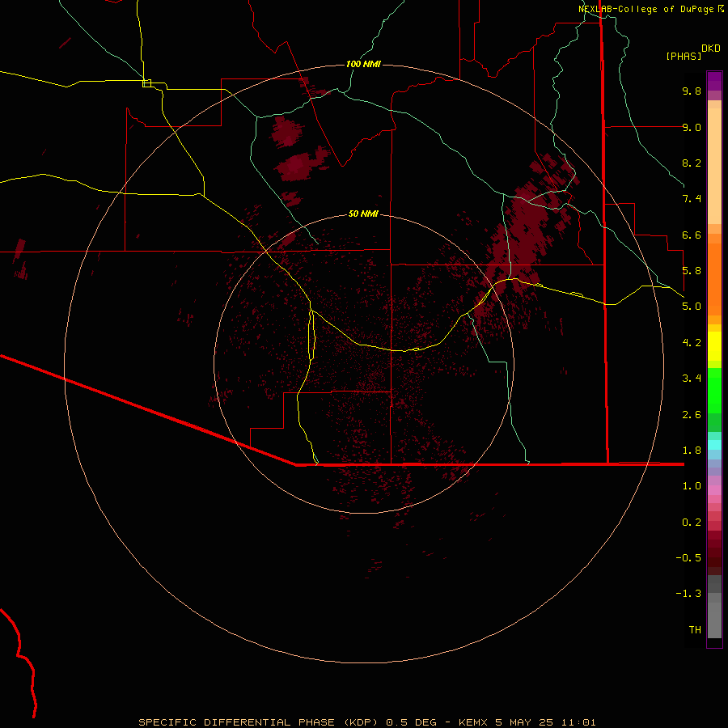
Task: Select the 8.2 scale label
Action: tap(692, 163)
